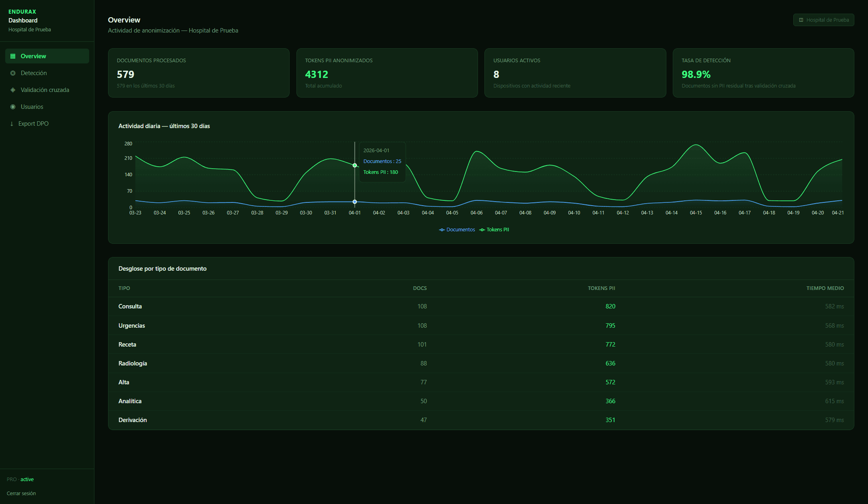Click the Export DPO download arrow icon
This screenshot has width=868, height=504.
[12, 123]
